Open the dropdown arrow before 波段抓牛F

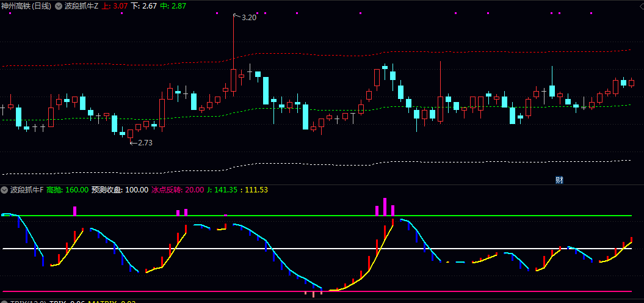4,189
